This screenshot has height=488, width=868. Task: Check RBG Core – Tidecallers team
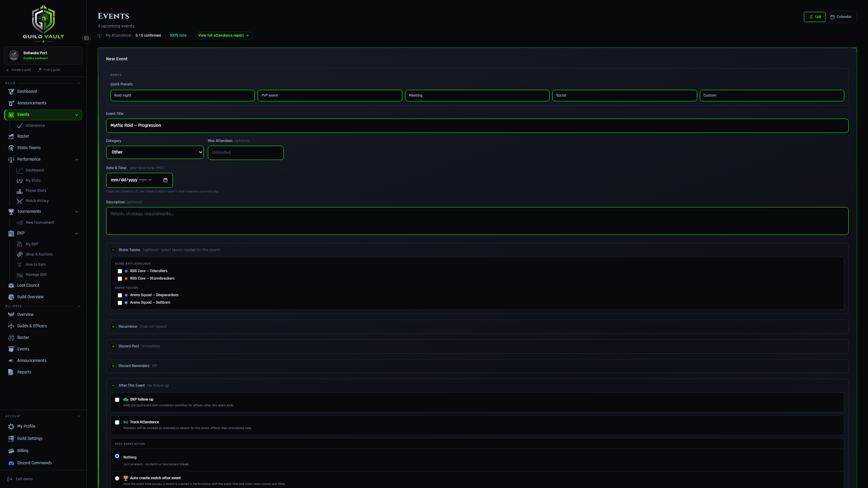coord(120,271)
